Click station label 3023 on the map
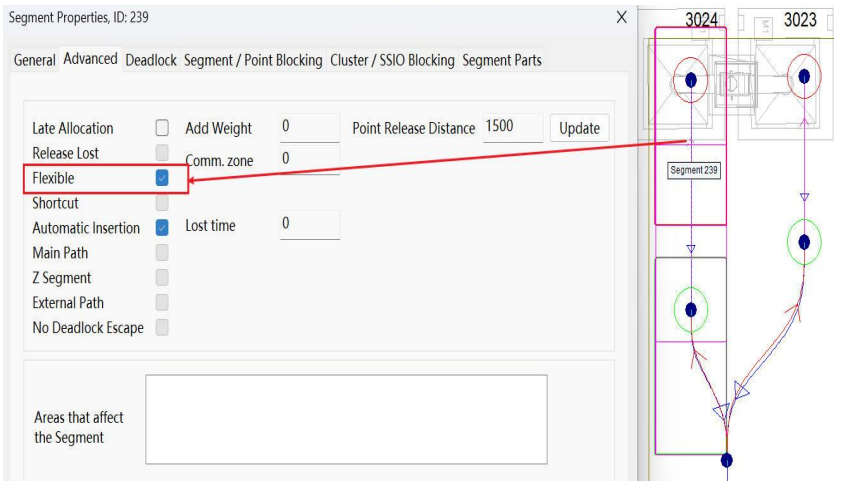 (800, 20)
